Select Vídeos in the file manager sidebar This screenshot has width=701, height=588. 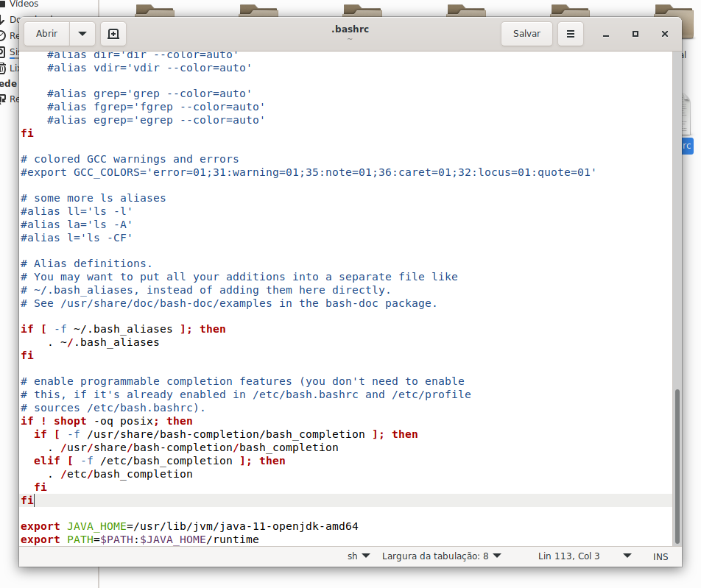22,4
